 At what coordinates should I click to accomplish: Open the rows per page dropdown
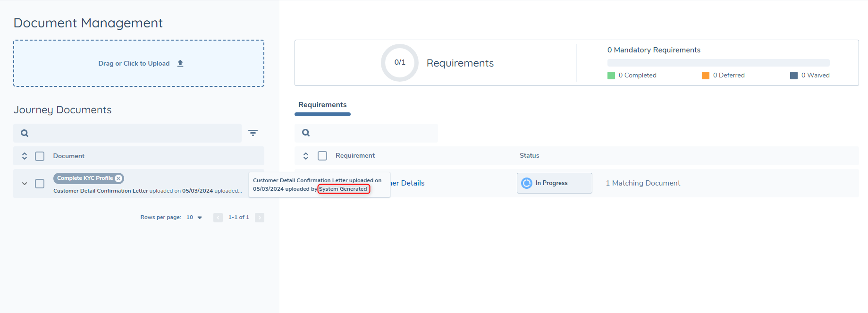(194, 218)
